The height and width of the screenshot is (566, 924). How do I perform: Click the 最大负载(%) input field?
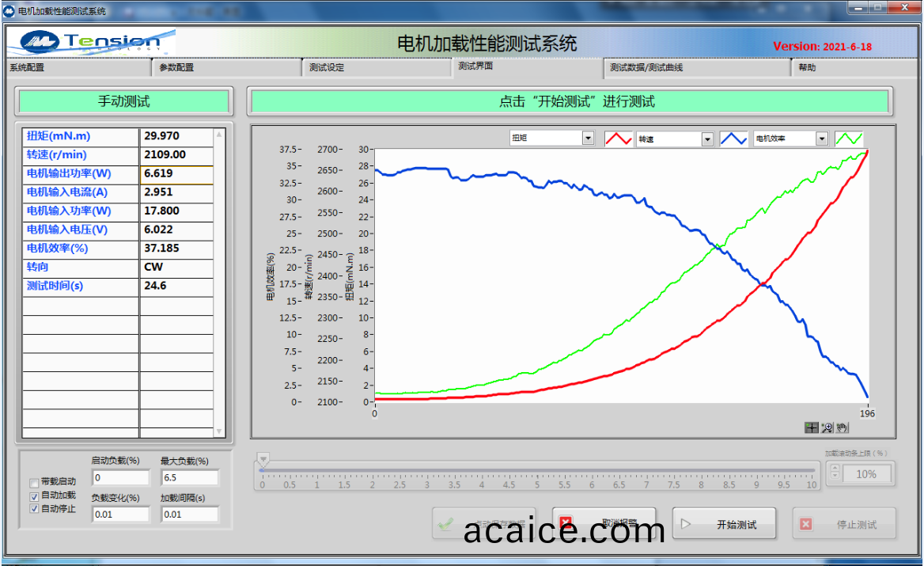(x=189, y=478)
